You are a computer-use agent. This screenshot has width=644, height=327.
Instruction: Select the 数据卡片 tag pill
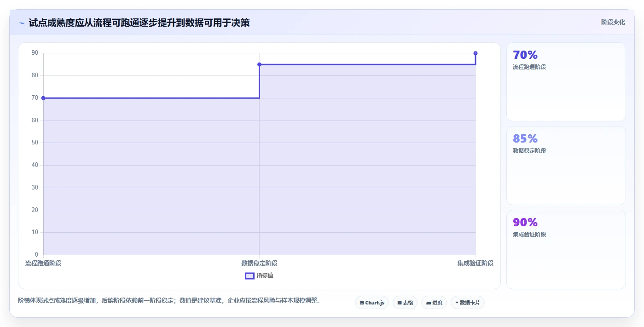[468, 303]
